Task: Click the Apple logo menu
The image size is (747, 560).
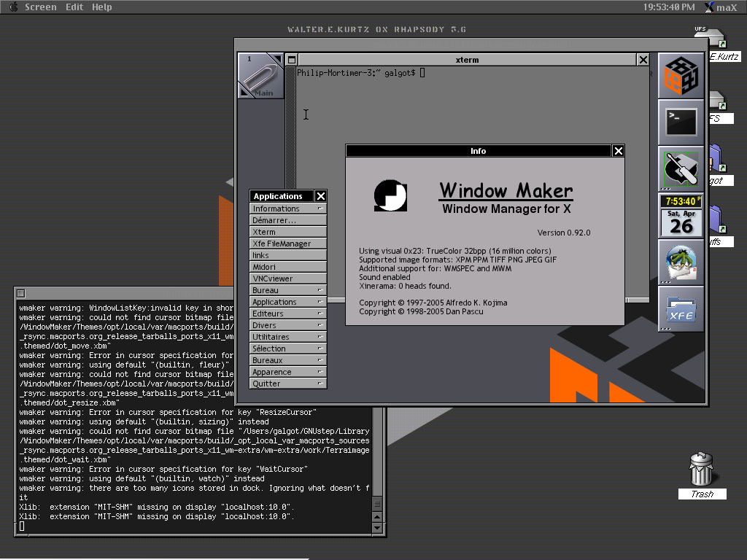Action: click(12, 7)
